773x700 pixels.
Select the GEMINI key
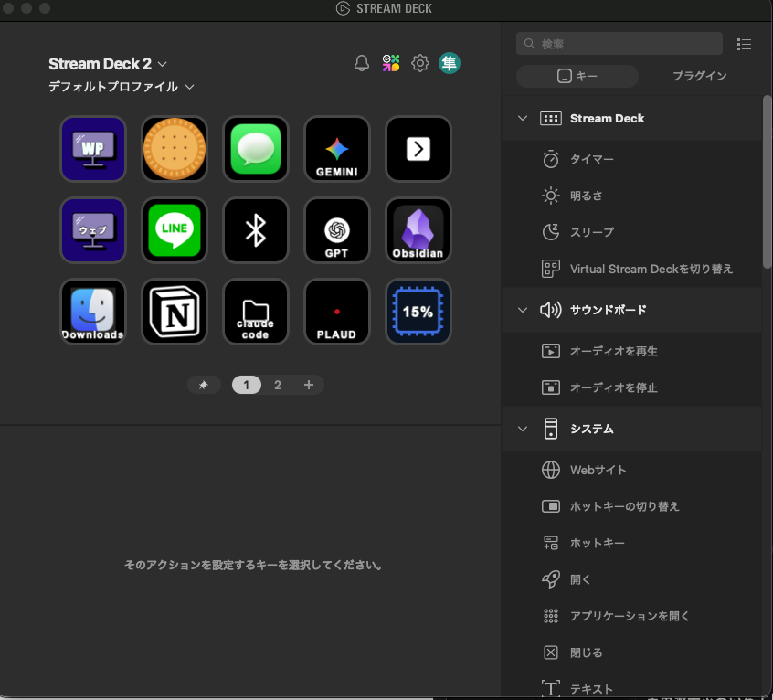tap(337, 149)
